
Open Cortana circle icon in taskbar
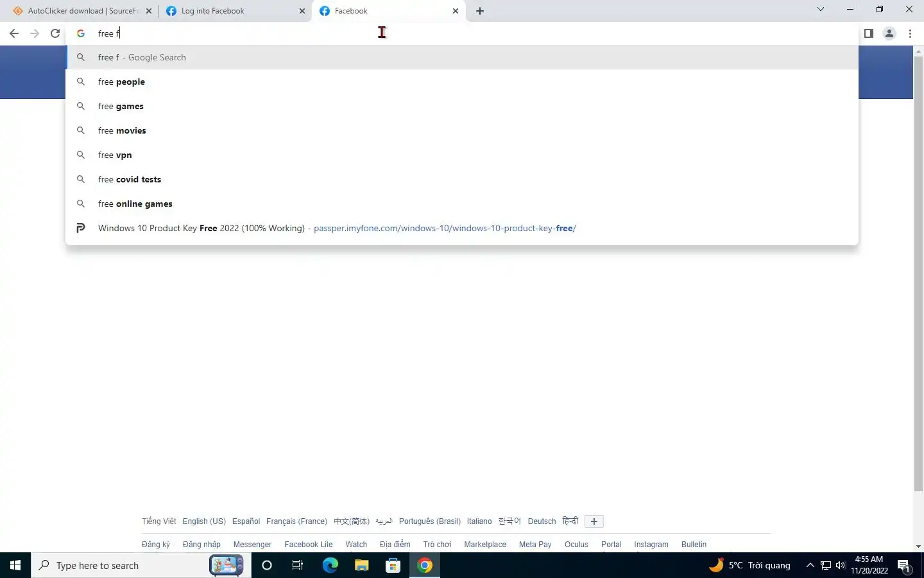coord(267,565)
